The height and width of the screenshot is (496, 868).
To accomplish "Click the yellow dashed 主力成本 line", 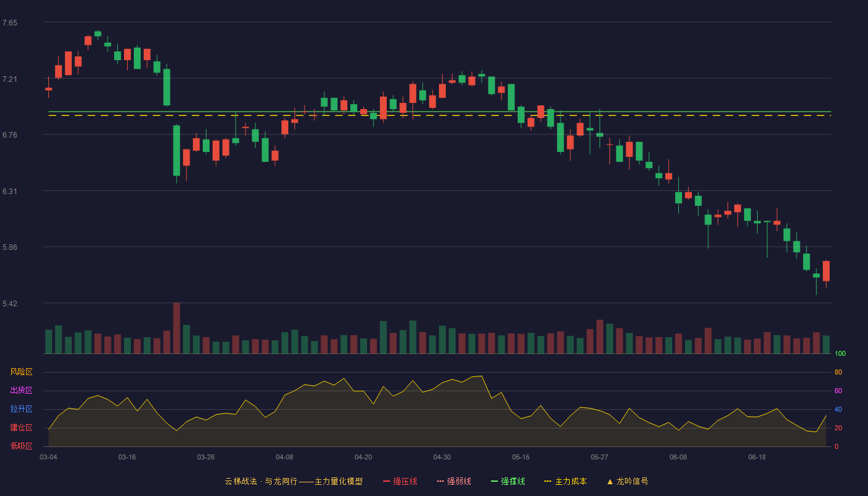I will [440, 115].
